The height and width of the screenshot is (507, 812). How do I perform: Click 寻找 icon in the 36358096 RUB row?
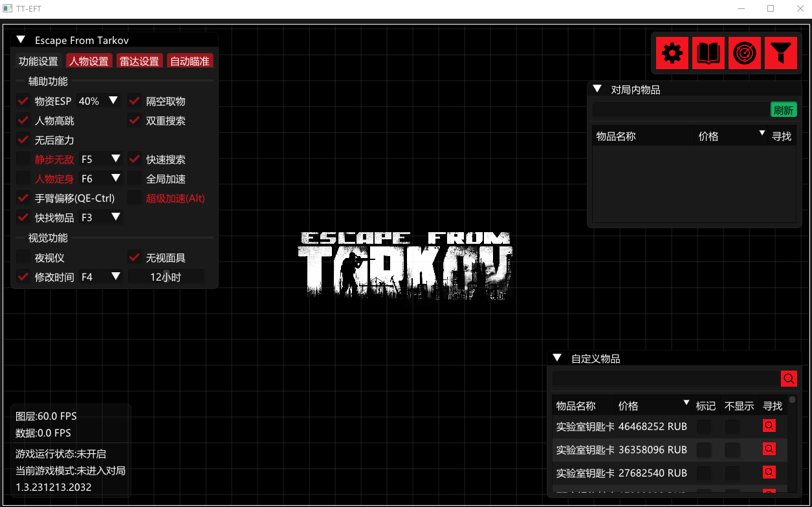(x=769, y=449)
